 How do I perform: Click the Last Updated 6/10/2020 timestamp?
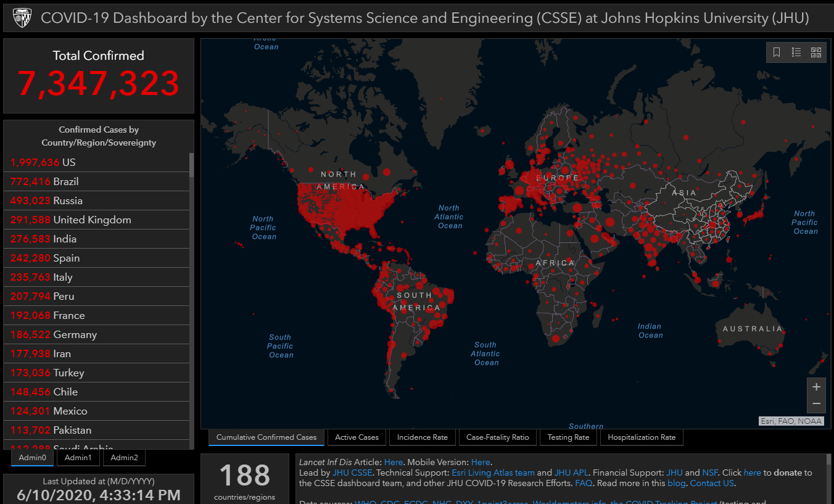click(x=99, y=495)
